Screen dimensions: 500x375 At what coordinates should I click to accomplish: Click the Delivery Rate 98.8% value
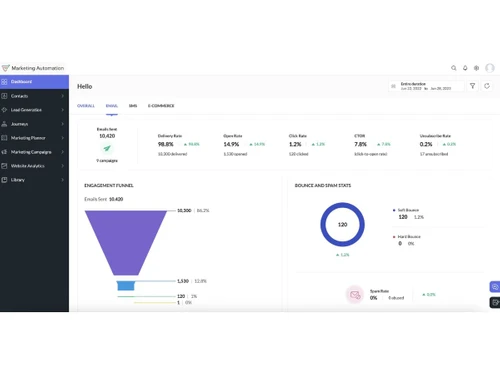click(166, 144)
